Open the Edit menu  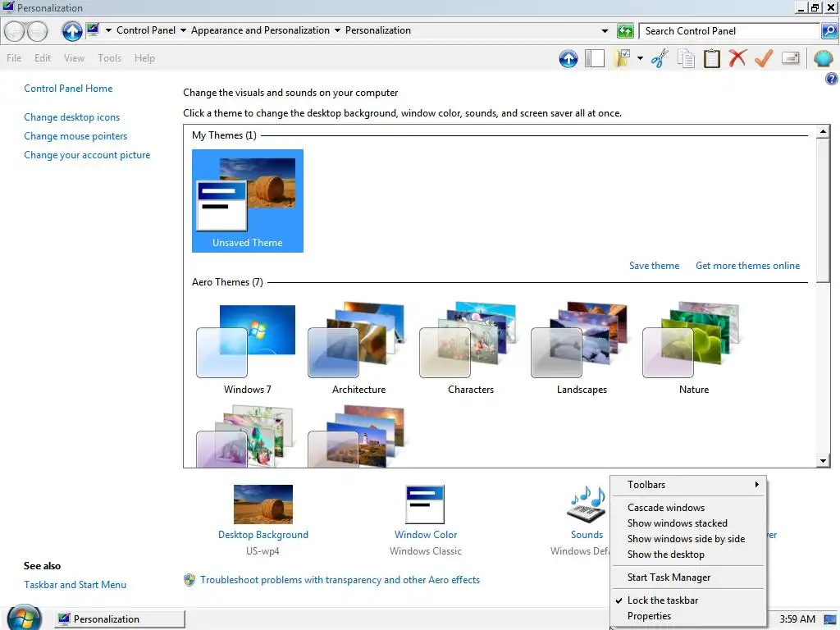pyautogui.click(x=43, y=58)
